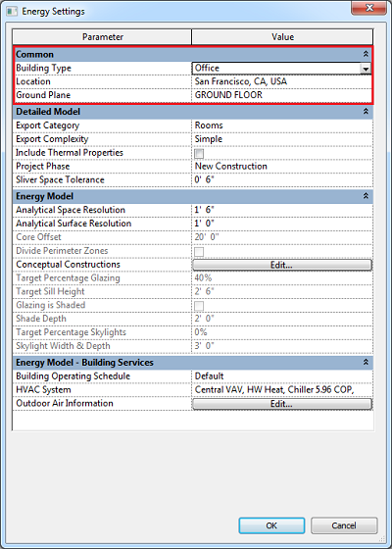Click the Core Offset value 20' 0"
The image size is (392, 549).
pyautogui.click(x=282, y=237)
